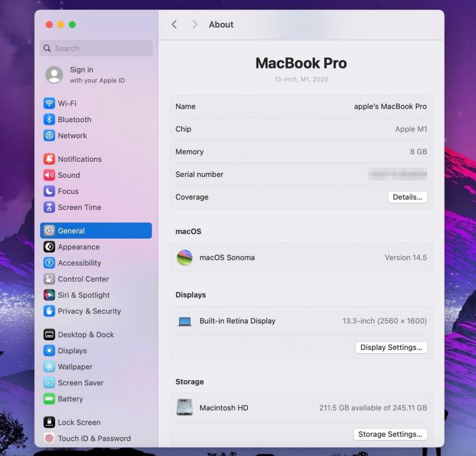Click the Search field in sidebar
The image size is (476, 456).
[x=96, y=48]
